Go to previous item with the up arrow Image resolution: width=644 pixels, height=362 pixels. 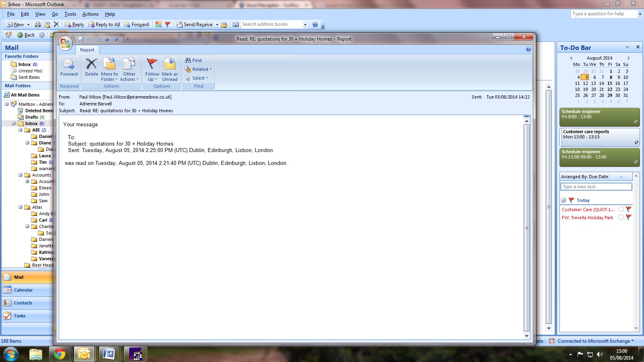(x=107, y=39)
